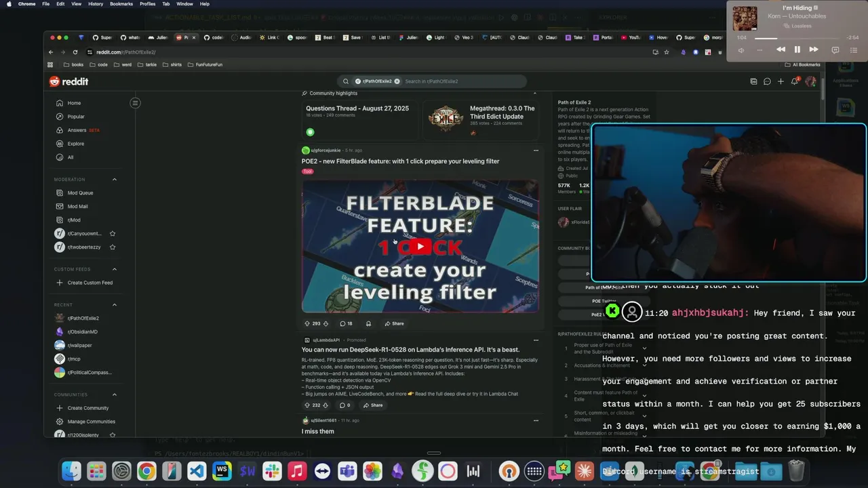Viewport: 868px width, 488px height.
Task: Open Reddit chat icon in header
Action: pyautogui.click(x=767, y=81)
